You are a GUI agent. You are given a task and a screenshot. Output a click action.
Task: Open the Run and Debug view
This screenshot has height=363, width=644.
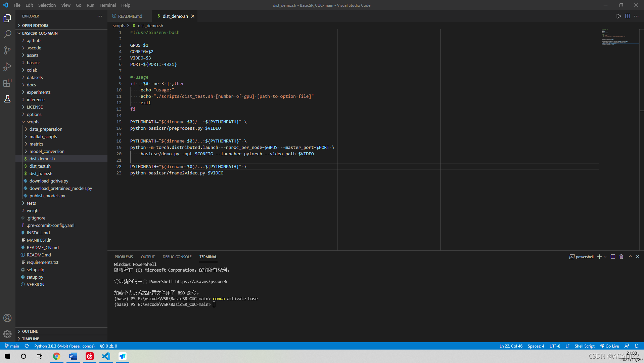click(x=7, y=67)
